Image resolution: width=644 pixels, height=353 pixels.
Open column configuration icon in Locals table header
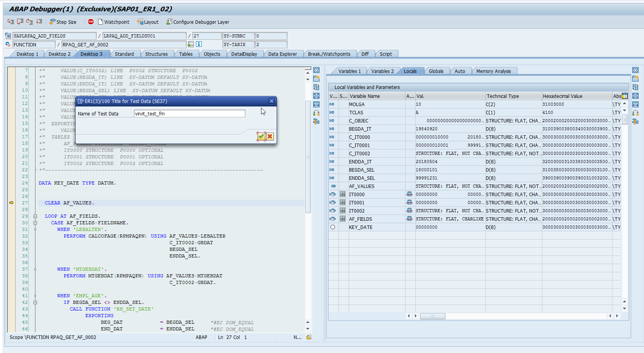pyautogui.click(x=625, y=96)
